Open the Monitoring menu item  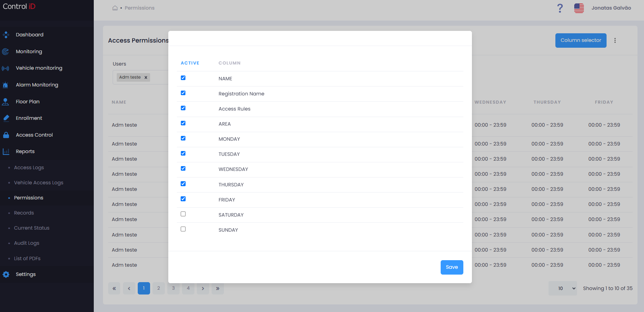[29, 51]
